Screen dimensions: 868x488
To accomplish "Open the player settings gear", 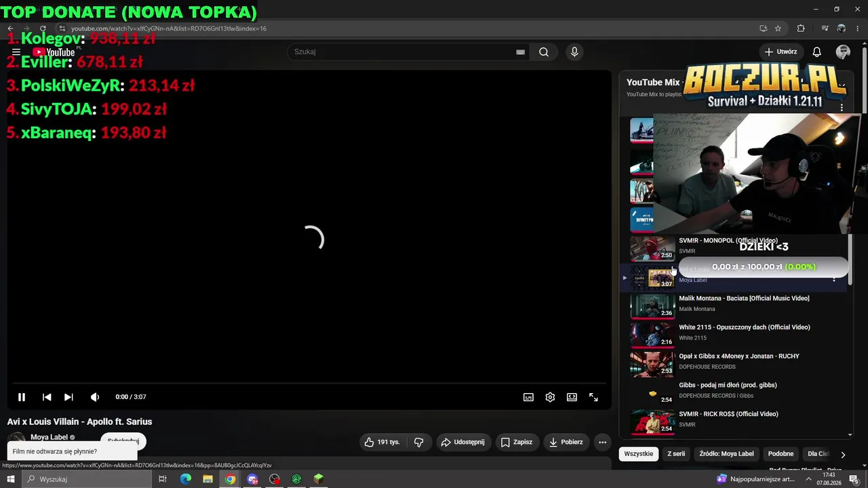I will pos(550,397).
